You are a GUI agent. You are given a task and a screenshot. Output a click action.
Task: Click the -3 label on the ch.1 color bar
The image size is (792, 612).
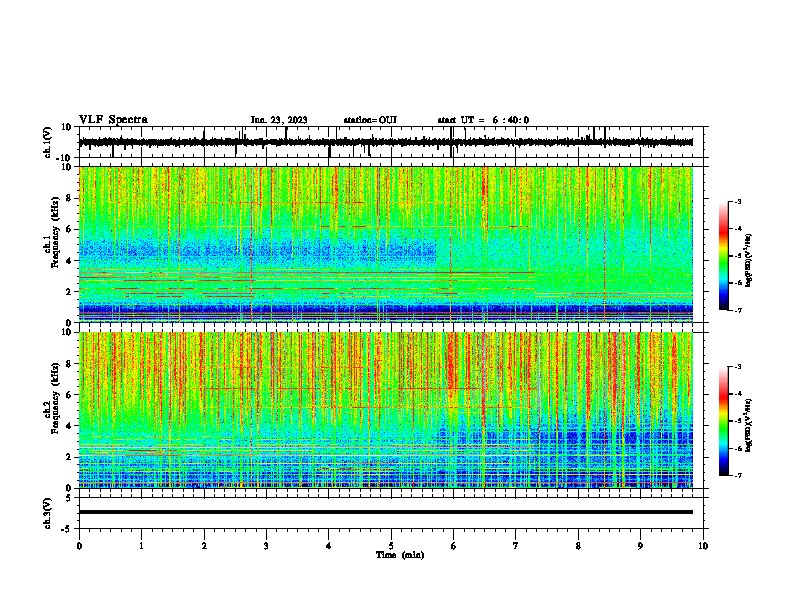click(x=737, y=202)
